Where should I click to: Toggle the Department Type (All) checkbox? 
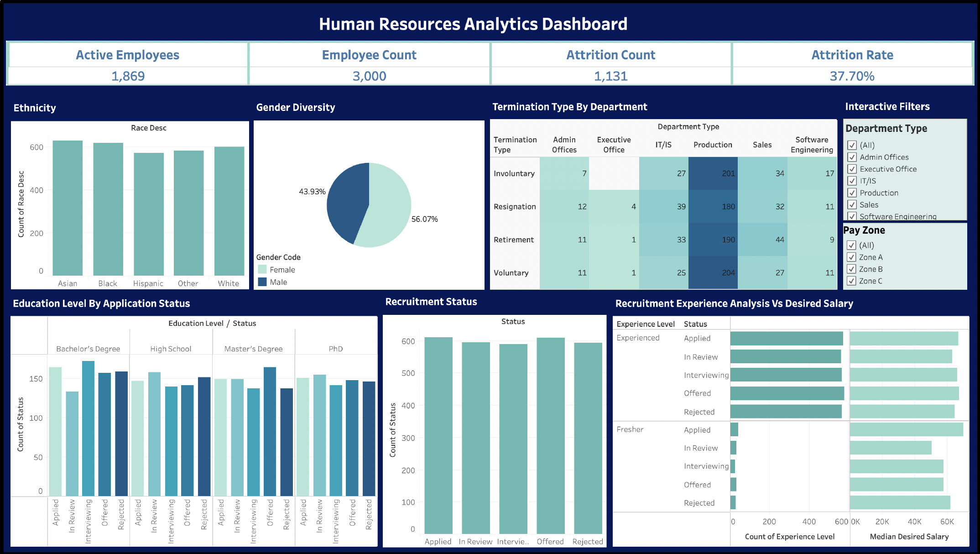pyautogui.click(x=852, y=145)
